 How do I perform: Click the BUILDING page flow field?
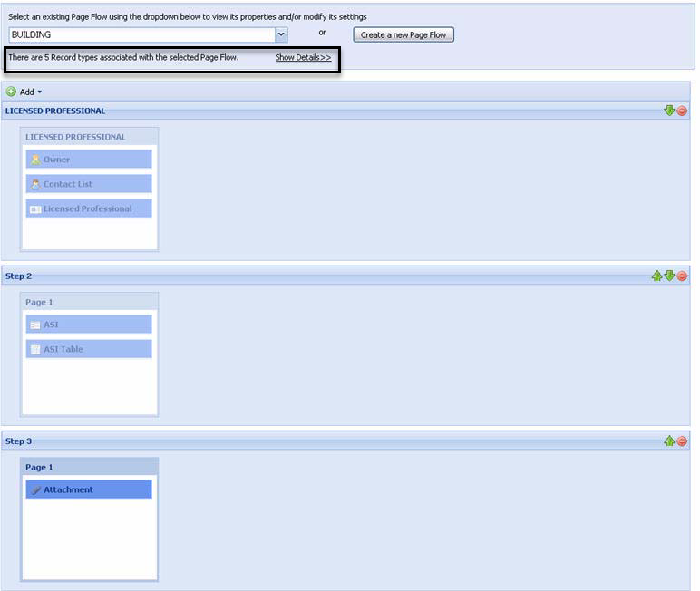tap(141, 34)
